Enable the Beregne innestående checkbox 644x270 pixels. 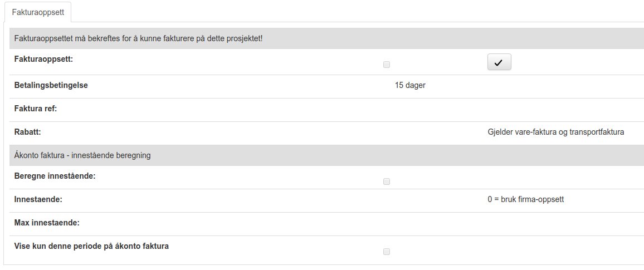tap(387, 181)
